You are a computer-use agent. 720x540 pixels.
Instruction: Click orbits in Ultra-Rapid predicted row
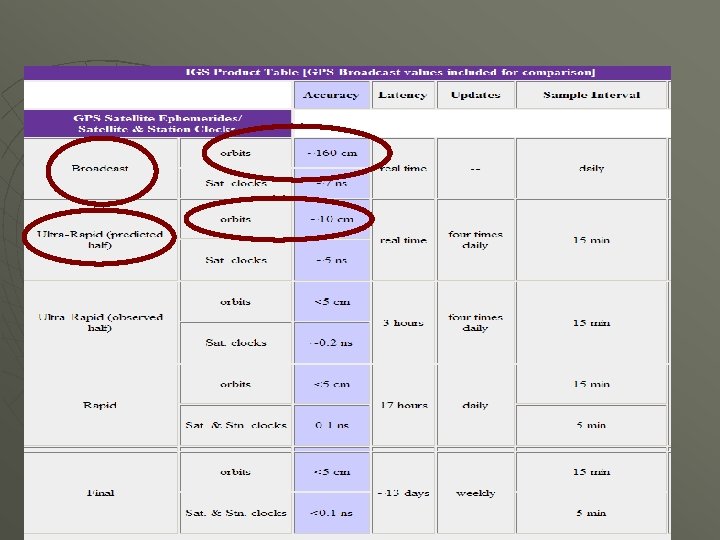236,219
